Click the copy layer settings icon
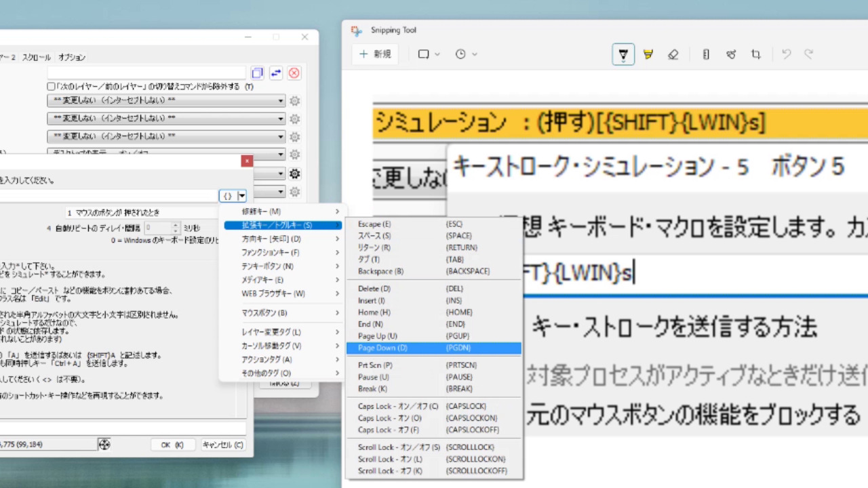The image size is (868, 488). click(x=257, y=73)
